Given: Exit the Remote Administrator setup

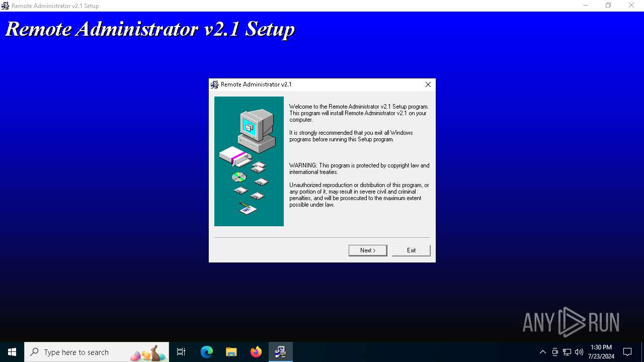Looking at the screenshot, I should point(411,250).
